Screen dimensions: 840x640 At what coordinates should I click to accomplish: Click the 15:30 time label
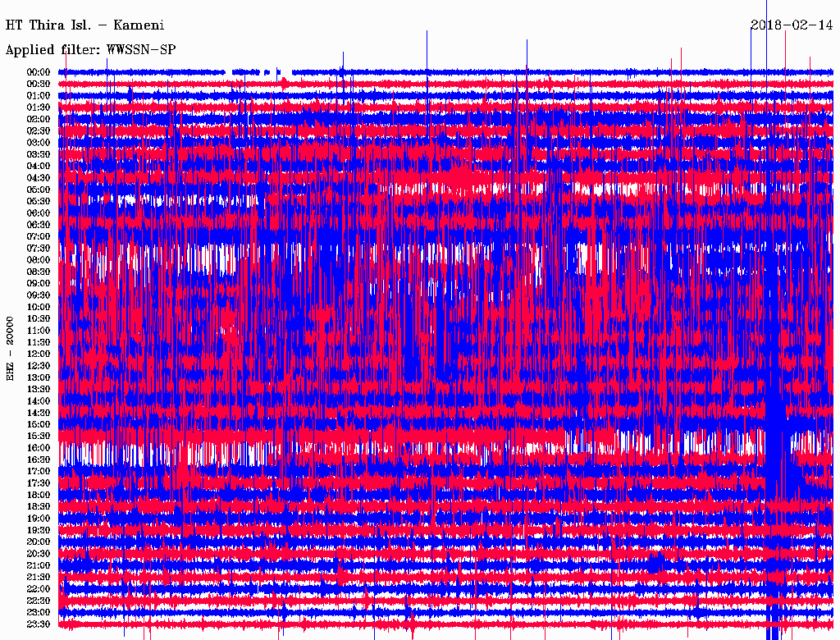click(x=39, y=437)
